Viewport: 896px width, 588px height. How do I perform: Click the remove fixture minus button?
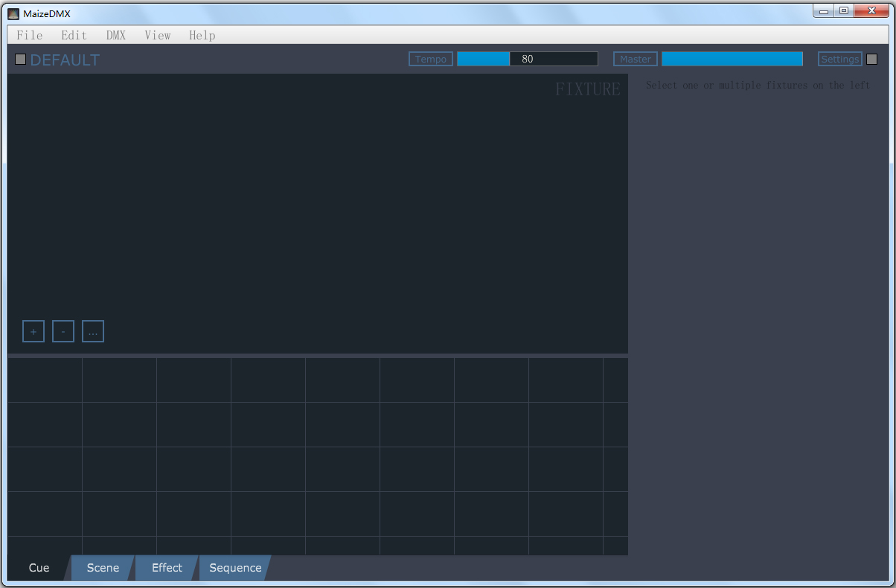click(x=63, y=331)
